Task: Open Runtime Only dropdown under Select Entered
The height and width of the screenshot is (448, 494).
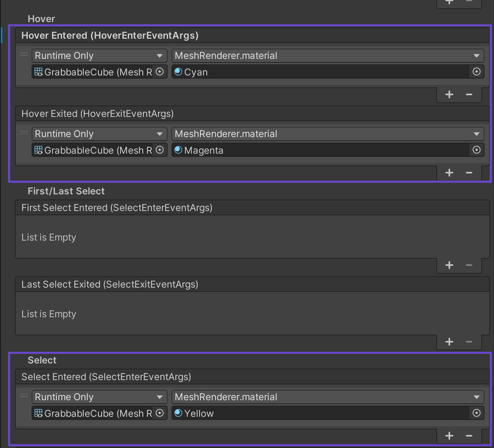Action: pyautogui.click(x=99, y=397)
